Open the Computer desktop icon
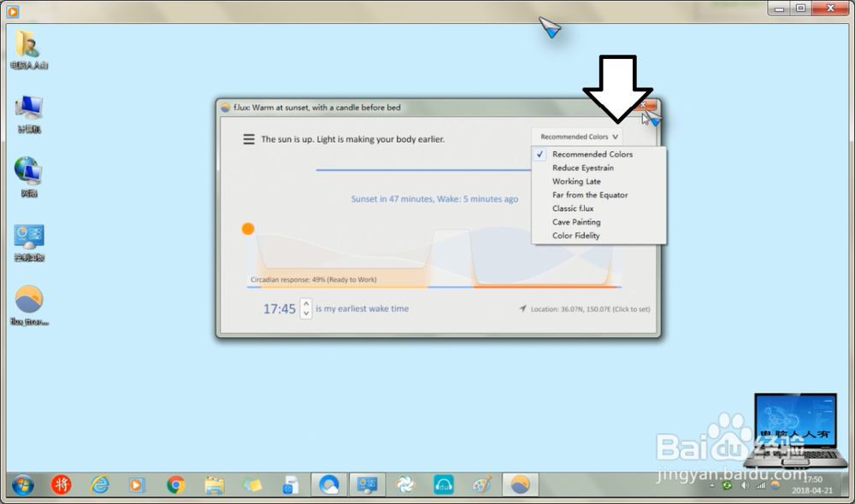The width and height of the screenshot is (855, 504). 29,114
